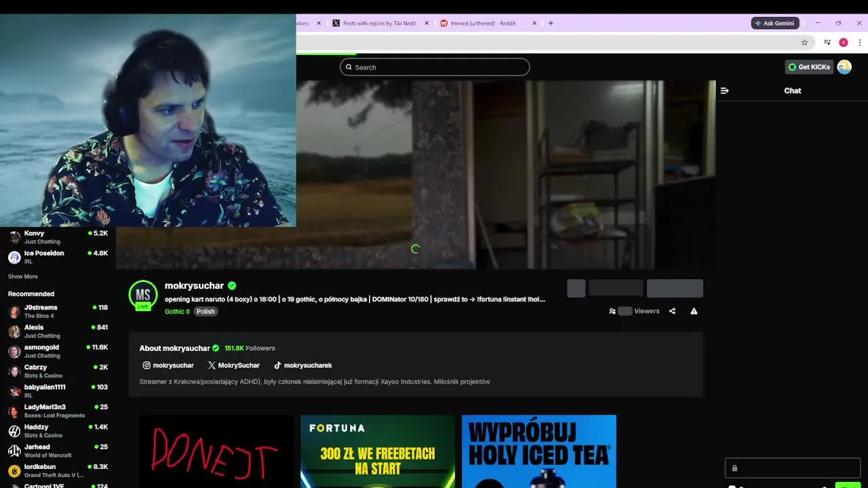
Task: Click Ice Poseidon's avatar in sidebar
Action: click(x=14, y=257)
